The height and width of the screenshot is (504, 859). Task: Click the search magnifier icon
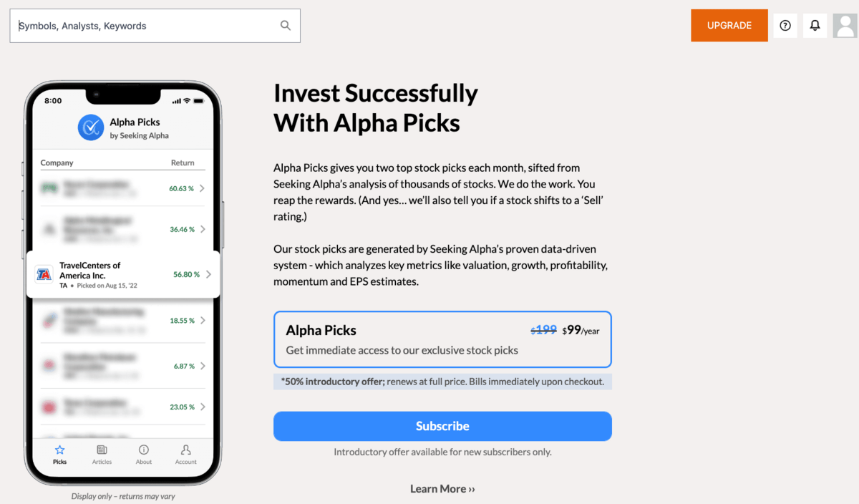click(x=286, y=26)
